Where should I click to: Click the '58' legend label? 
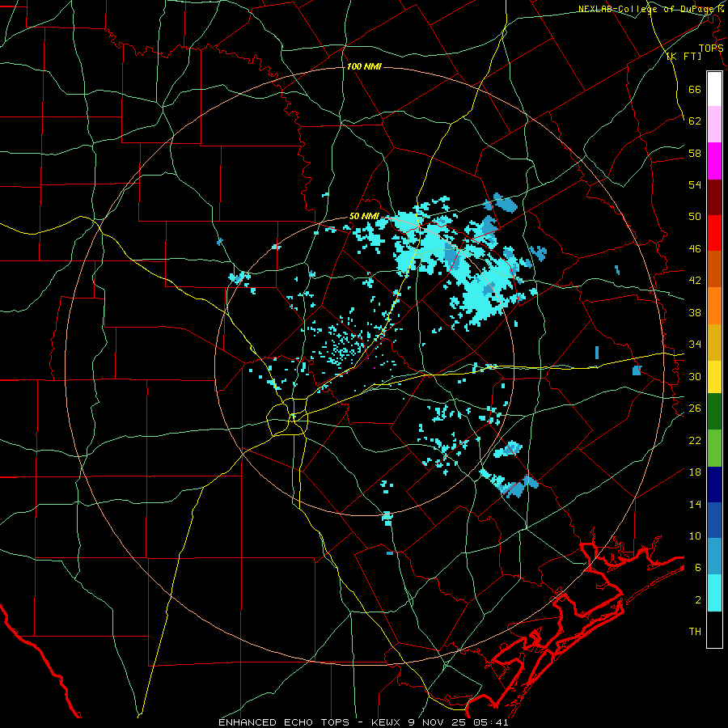coord(695,153)
